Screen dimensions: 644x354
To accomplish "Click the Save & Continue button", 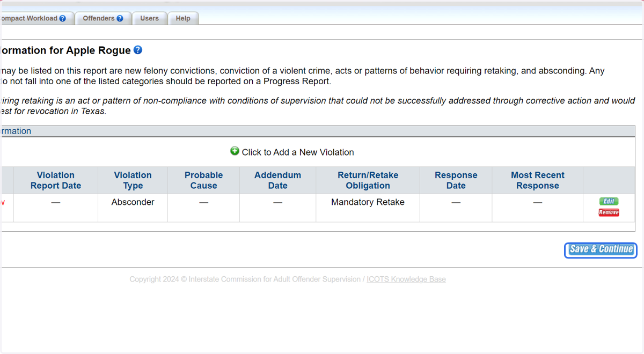I will click(601, 249).
